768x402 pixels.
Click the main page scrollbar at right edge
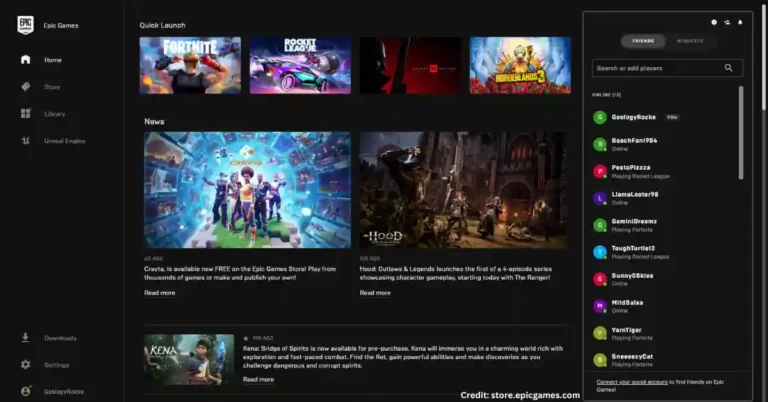click(x=764, y=55)
